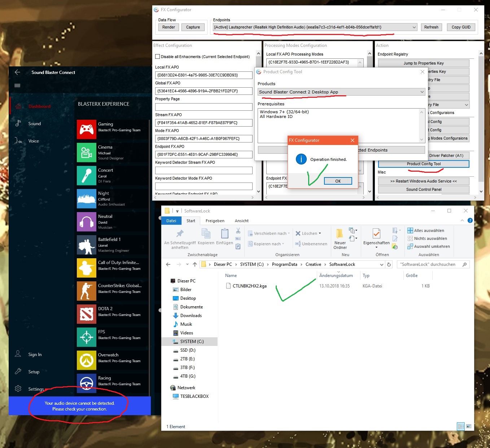Expand the Löschen dropdown arrow
The height and width of the screenshot is (448, 490).
pyautogui.click(x=320, y=233)
